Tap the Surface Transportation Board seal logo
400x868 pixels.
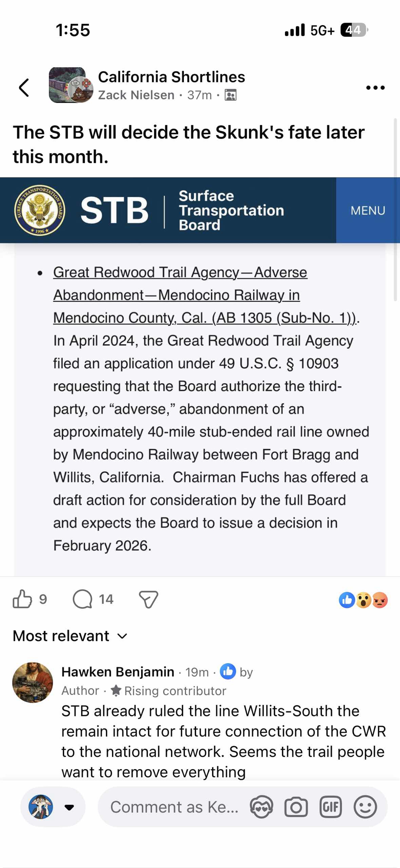click(x=39, y=210)
